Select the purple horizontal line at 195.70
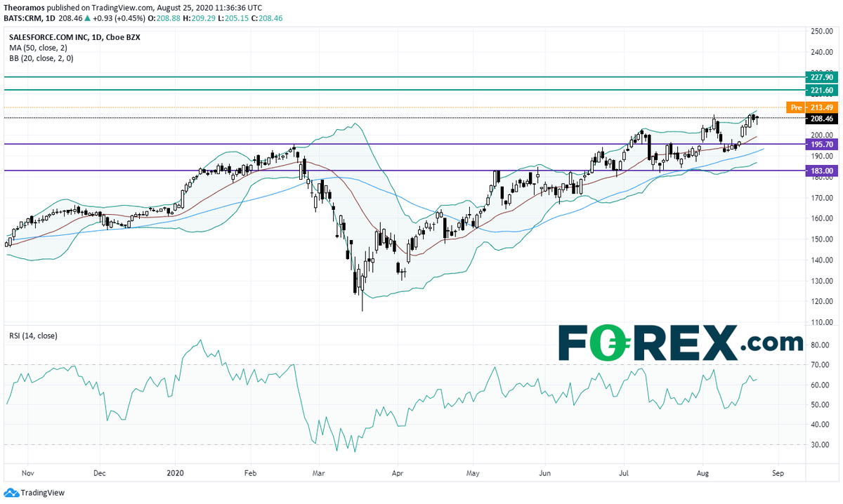The width and height of the screenshot is (843, 504). coord(404,144)
